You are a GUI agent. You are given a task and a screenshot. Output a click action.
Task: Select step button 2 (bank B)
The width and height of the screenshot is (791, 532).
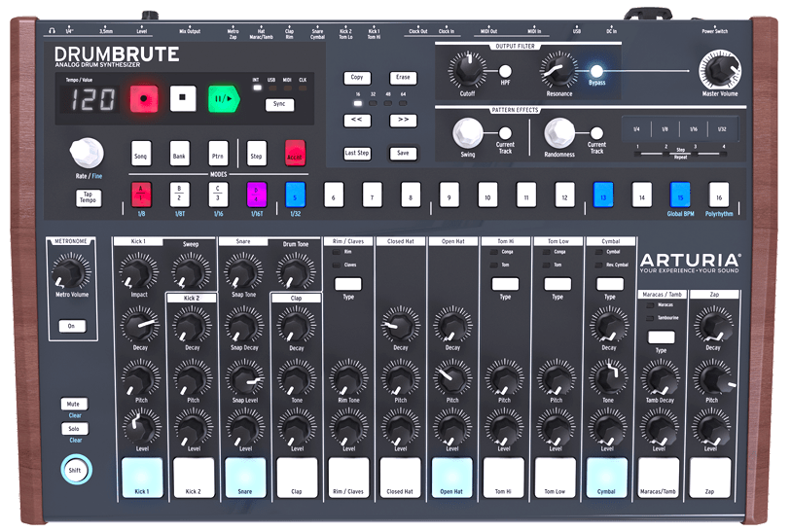(x=180, y=195)
